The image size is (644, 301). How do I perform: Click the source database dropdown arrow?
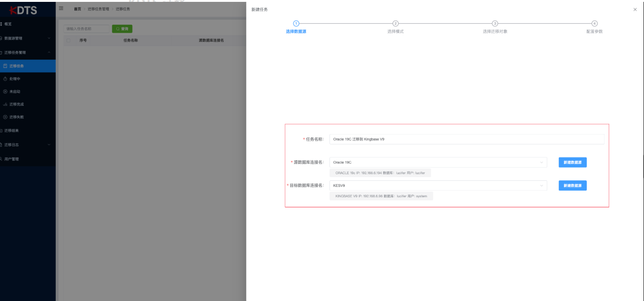click(542, 163)
